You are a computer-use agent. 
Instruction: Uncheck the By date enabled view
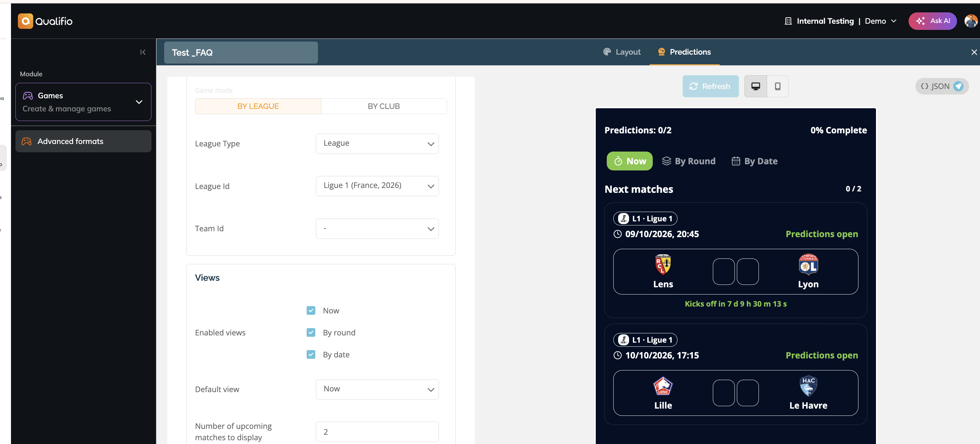(x=311, y=355)
